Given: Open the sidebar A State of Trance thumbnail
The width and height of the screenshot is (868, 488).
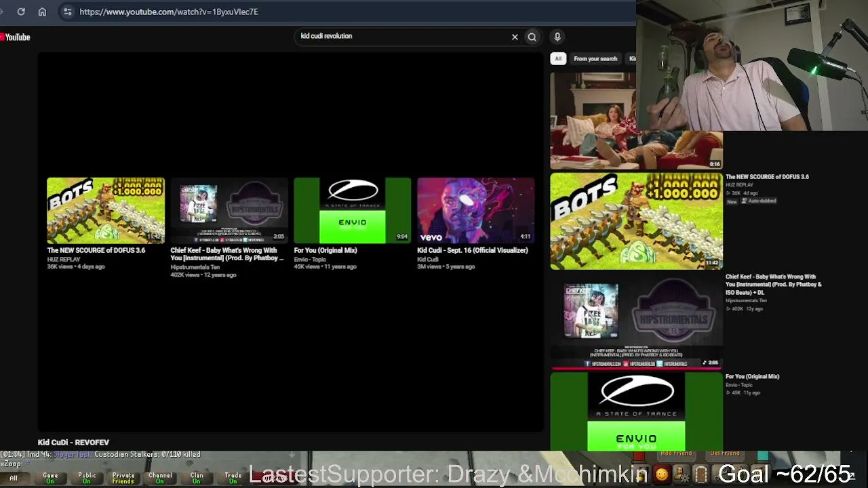Looking at the screenshot, I should click(636, 411).
